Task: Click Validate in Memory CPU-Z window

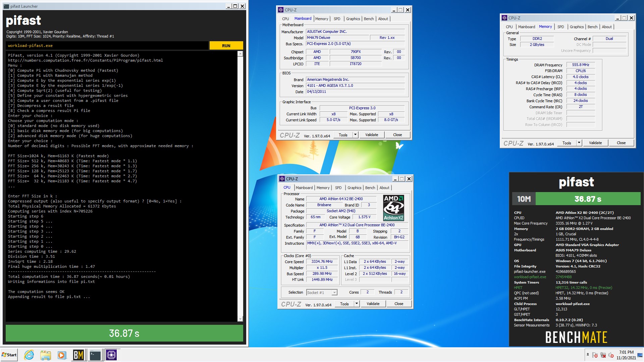Action: click(595, 143)
